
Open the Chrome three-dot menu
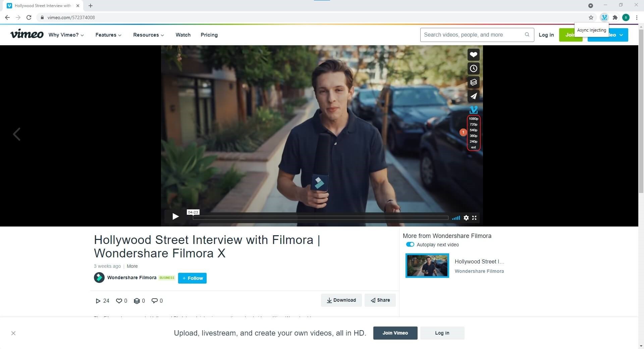coord(637,17)
